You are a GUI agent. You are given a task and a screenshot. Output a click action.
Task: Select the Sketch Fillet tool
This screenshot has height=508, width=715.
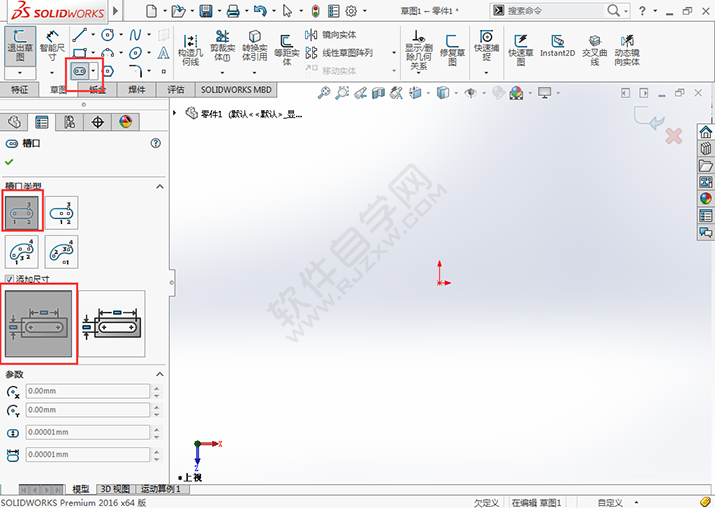(136, 71)
